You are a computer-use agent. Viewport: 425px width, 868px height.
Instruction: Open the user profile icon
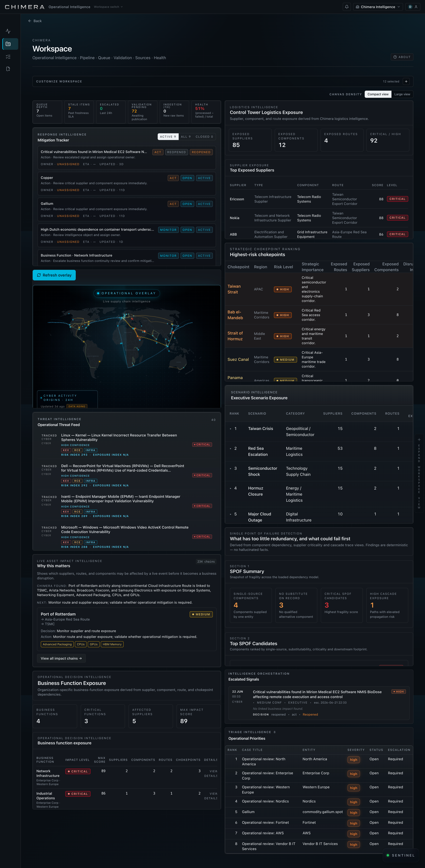[416, 7]
